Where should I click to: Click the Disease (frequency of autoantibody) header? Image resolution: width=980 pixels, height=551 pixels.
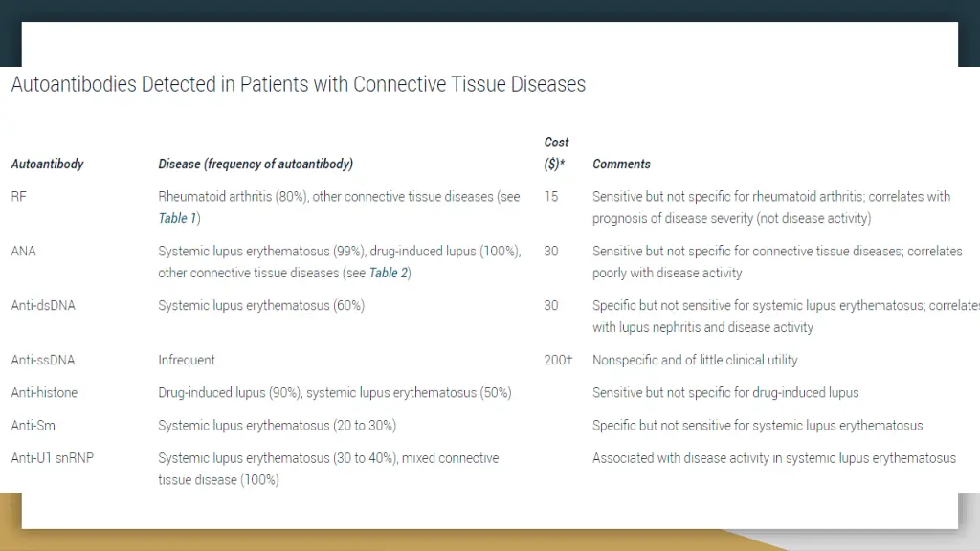[x=255, y=165]
